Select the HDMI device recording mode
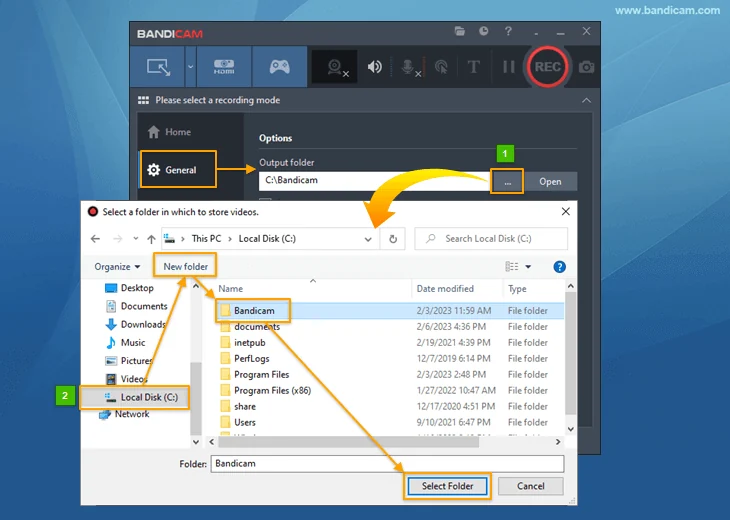Viewport: 730px width, 520px height. pyautogui.click(x=224, y=67)
